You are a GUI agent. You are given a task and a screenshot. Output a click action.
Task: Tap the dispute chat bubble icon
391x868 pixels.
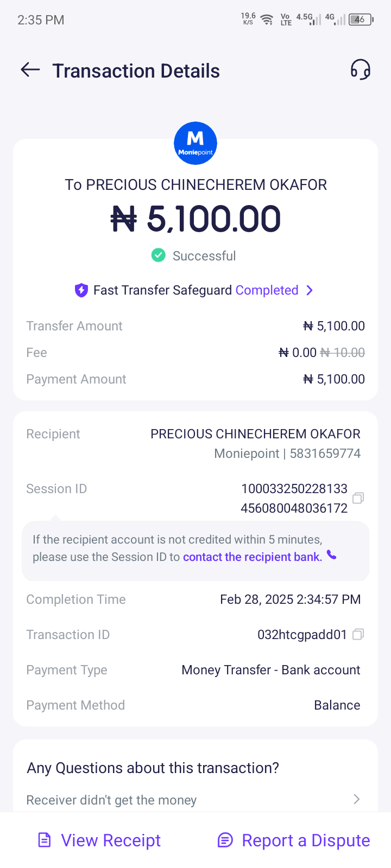click(225, 840)
